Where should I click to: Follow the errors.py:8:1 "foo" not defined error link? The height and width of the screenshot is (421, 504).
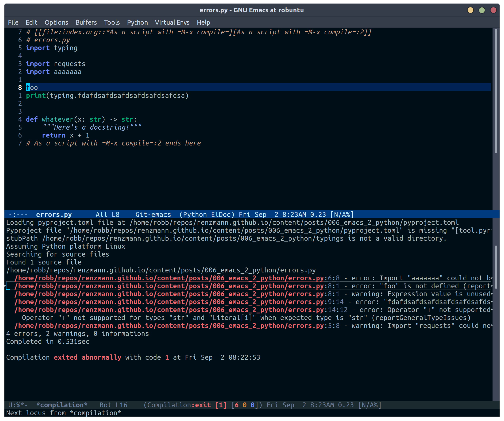coord(177,286)
